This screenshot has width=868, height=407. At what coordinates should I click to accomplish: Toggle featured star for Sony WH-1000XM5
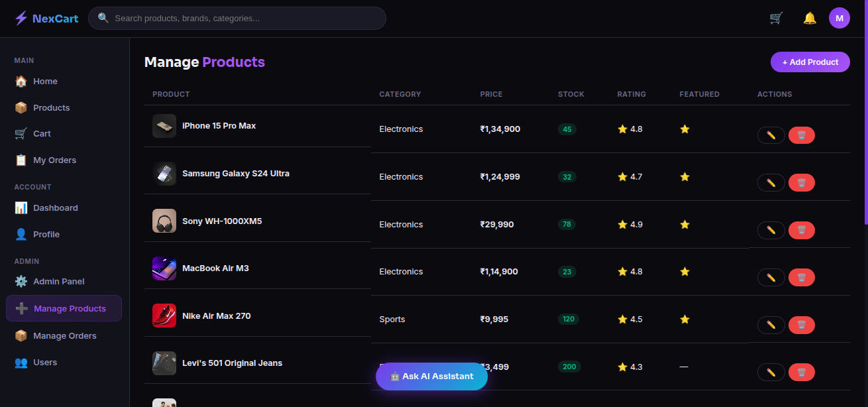pos(684,225)
